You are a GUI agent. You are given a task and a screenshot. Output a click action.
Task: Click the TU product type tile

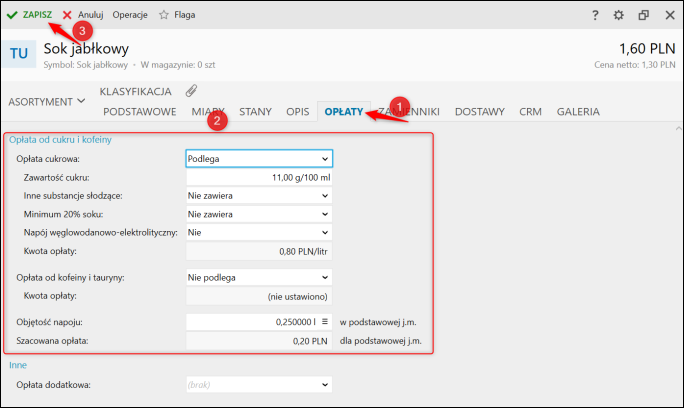click(x=19, y=54)
